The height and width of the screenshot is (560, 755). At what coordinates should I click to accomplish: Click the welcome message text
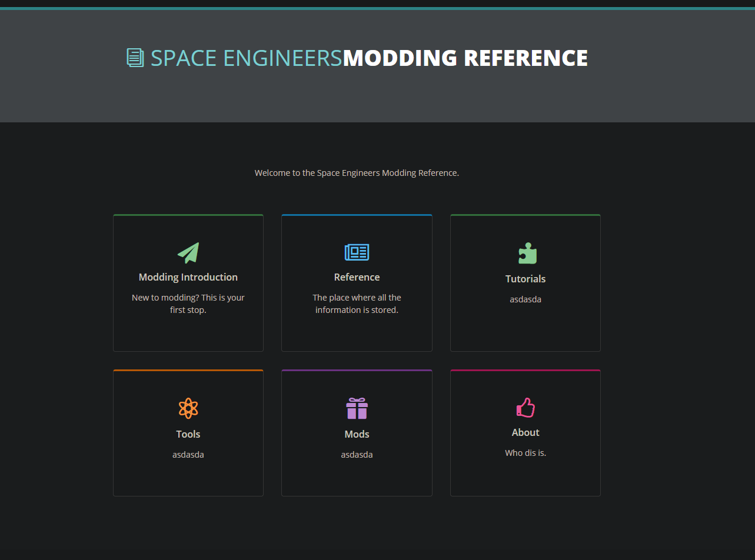coord(356,172)
